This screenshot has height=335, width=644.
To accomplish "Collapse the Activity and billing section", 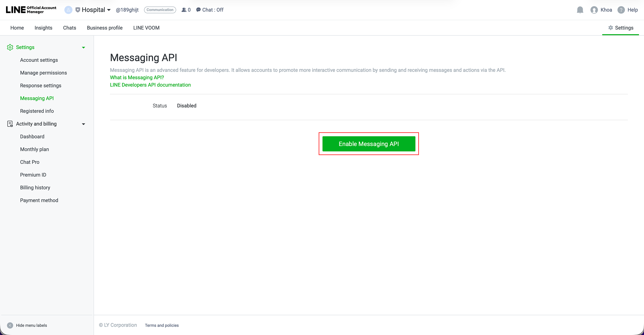I will (x=83, y=124).
